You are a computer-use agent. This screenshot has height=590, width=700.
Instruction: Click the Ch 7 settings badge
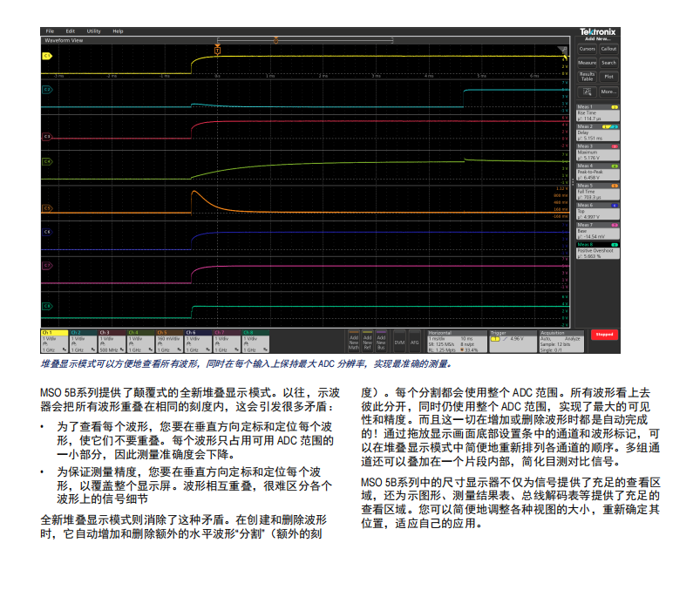point(228,342)
